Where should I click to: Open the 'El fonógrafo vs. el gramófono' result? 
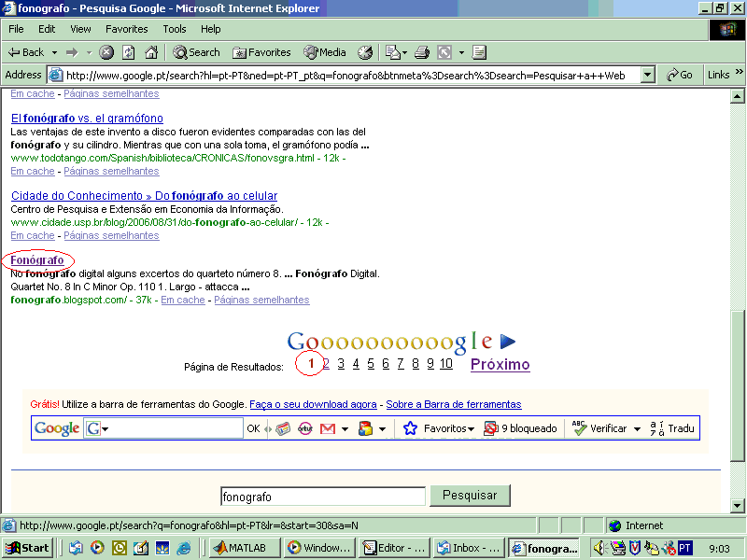87,119
